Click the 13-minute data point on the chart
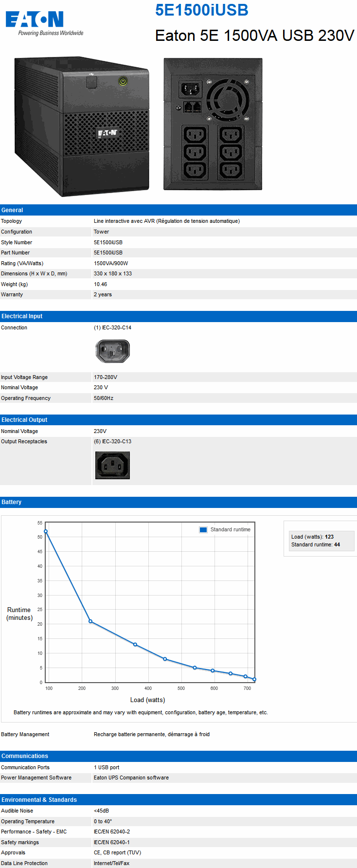Viewport: 357px width, 868px height. click(x=135, y=645)
